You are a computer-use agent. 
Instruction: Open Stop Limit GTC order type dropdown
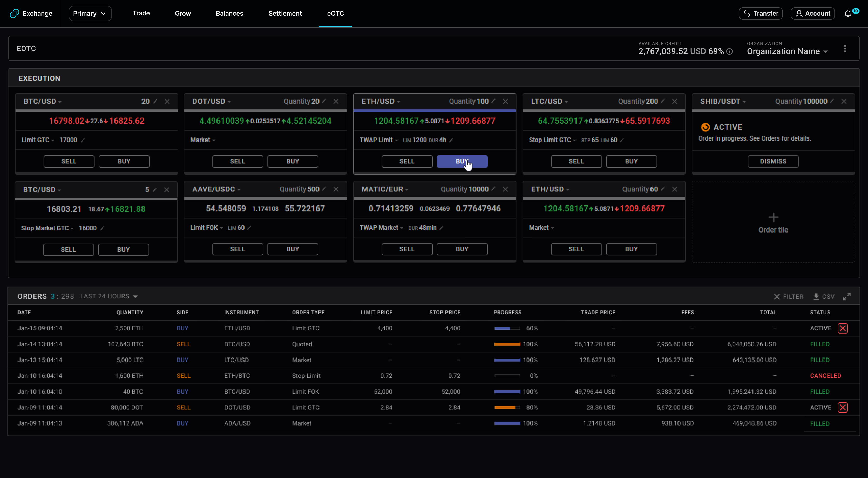pyautogui.click(x=552, y=140)
